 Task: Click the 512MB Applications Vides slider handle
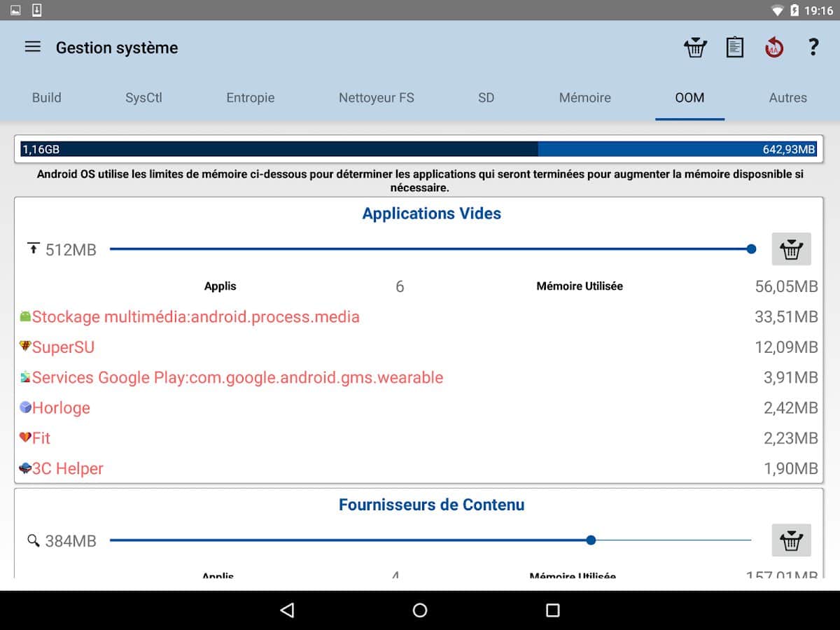point(751,249)
